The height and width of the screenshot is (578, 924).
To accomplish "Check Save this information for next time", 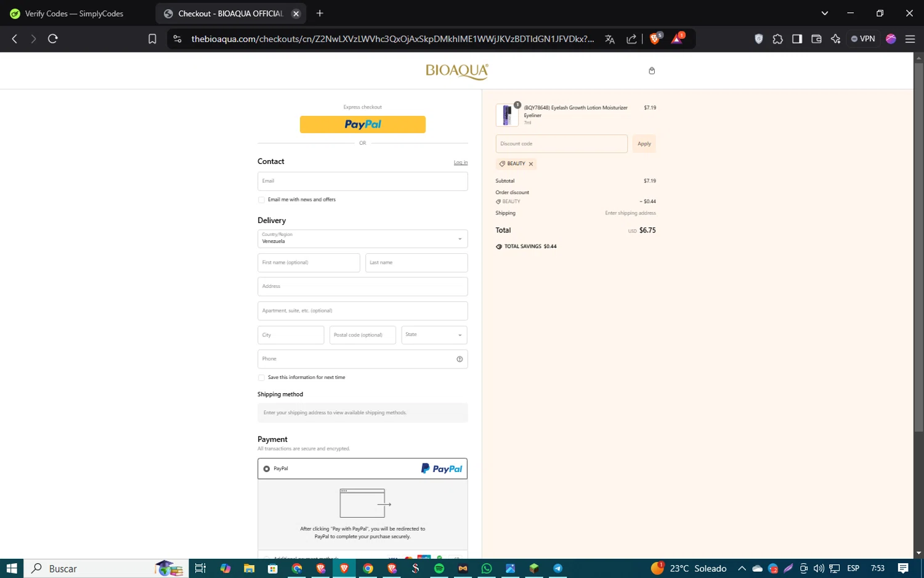I will pyautogui.click(x=261, y=378).
